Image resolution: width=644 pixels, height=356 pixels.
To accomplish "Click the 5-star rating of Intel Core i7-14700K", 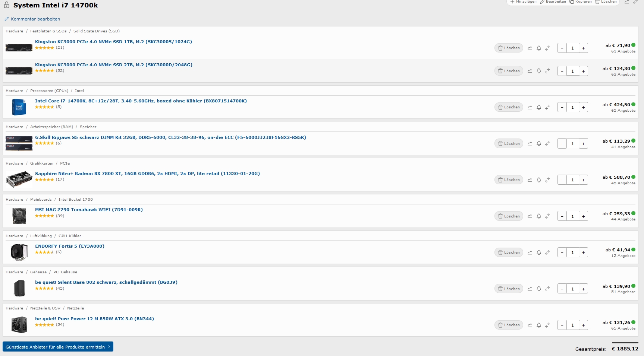I will pyautogui.click(x=44, y=107).
